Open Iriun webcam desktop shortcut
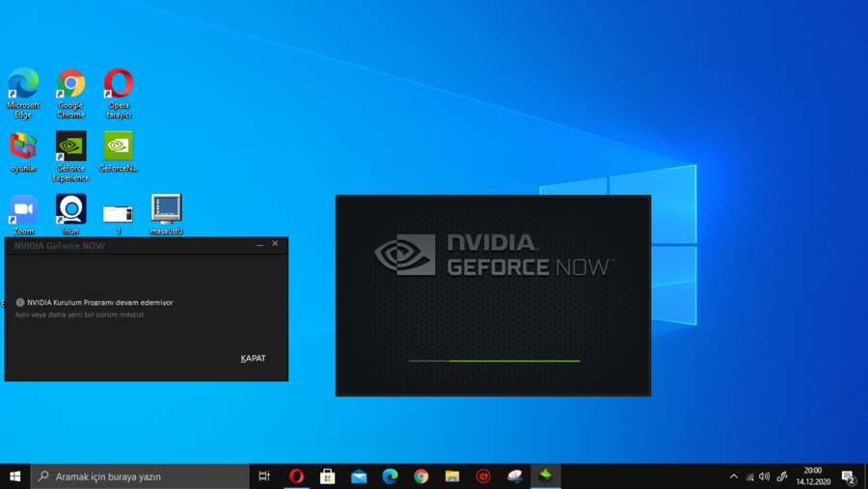 [x=70, y=214]
